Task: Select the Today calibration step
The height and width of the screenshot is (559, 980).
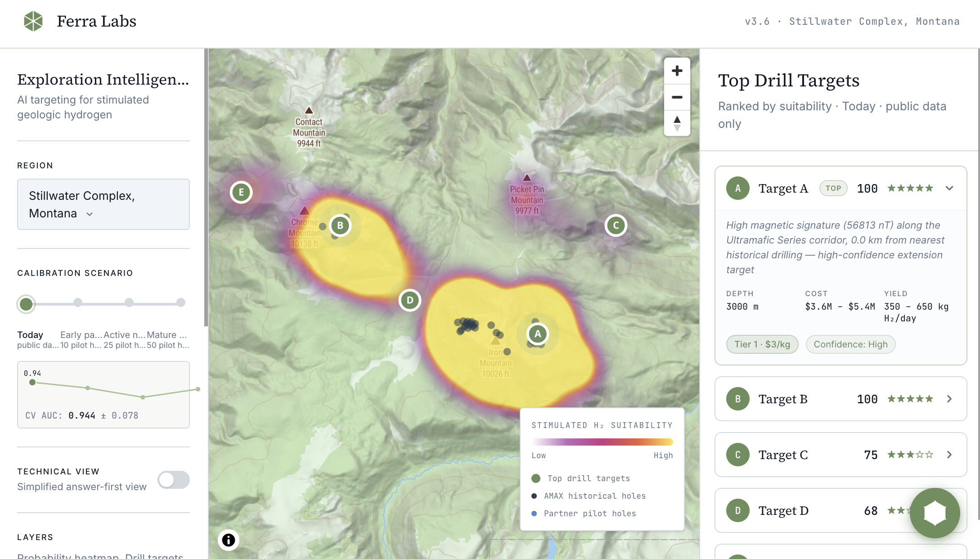Action: (26, 304)
